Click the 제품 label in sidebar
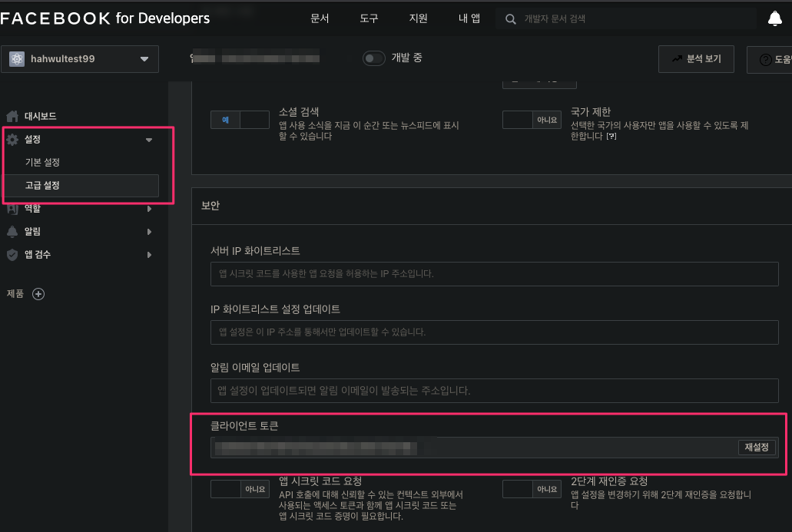The image size is (792, 532). tap(15, 294)
